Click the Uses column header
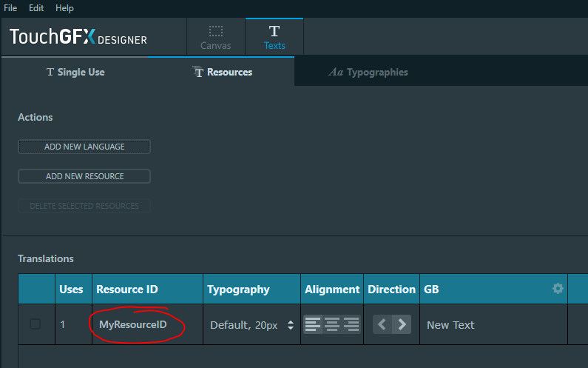 (73, 289)
